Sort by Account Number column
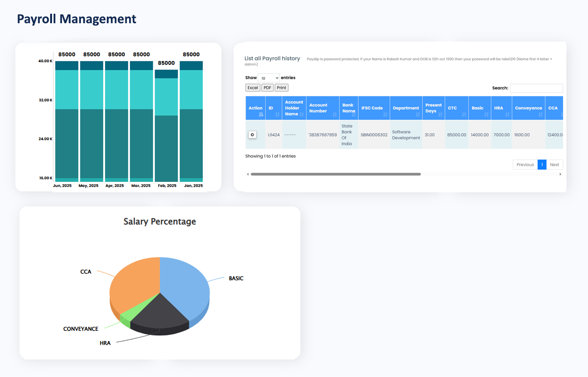Viewport: 588px width, 377px height. (x=323, y=108)
